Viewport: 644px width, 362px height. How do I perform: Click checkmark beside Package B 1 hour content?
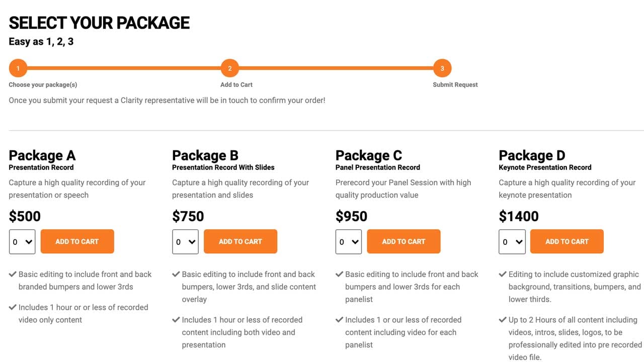pos(176,320)
